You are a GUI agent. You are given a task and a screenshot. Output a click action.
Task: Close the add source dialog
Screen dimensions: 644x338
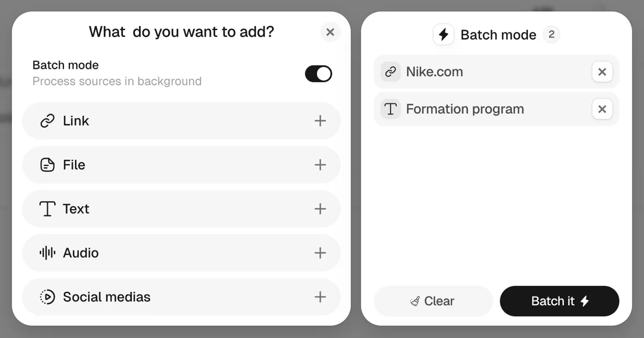click(x=331, y=32)
